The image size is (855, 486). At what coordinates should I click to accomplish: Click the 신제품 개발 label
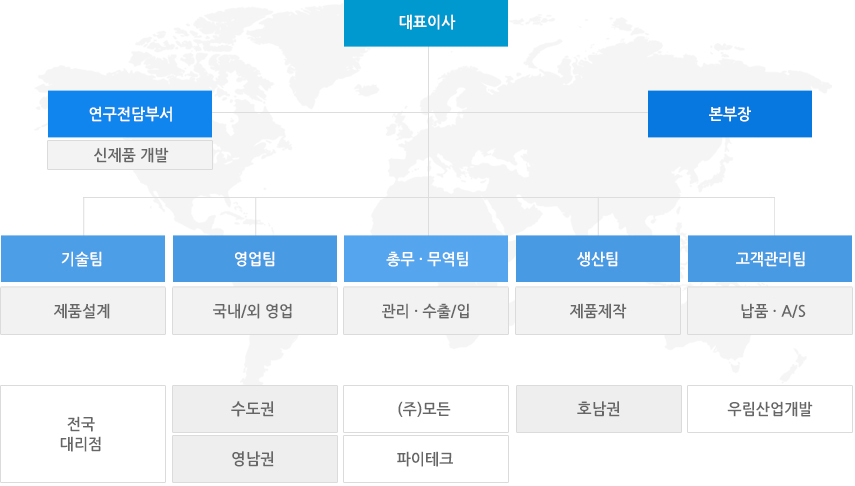(130, 155)
